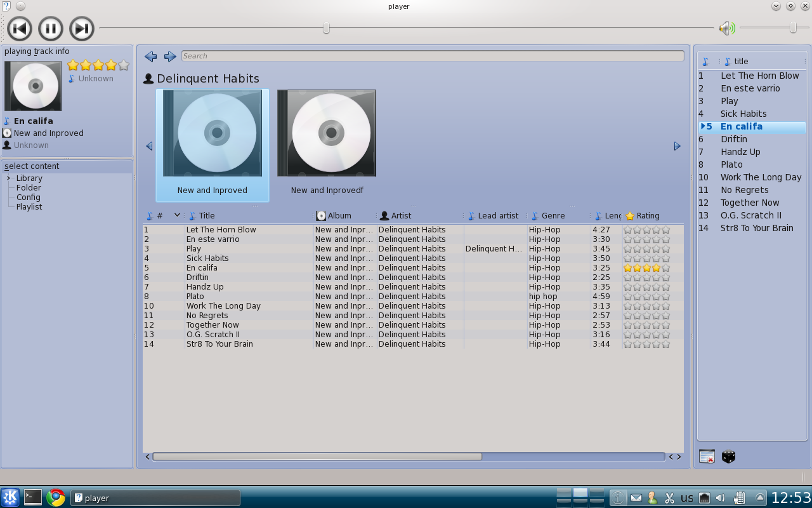This screenshot has height=508, width=812.
Task: Click the playing track cover art
Action: point(33,86)
